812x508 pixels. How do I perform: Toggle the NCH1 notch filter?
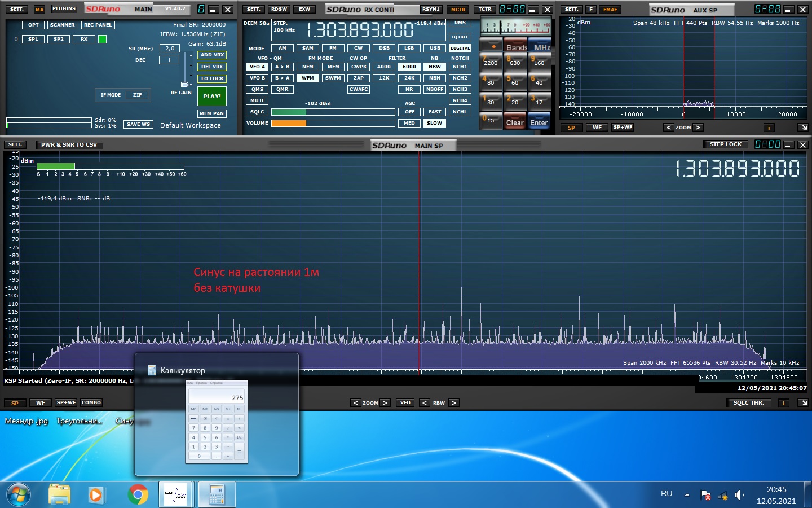460,67
